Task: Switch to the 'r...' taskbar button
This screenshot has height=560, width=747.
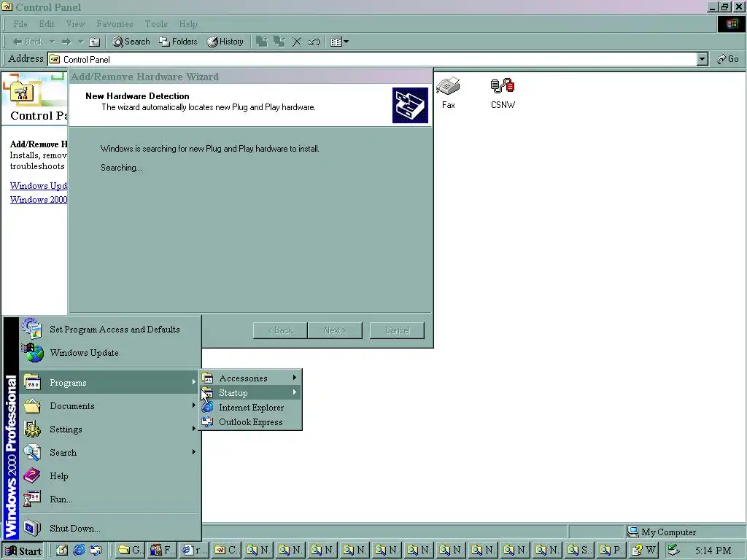Action: click(x=194, y=551)
